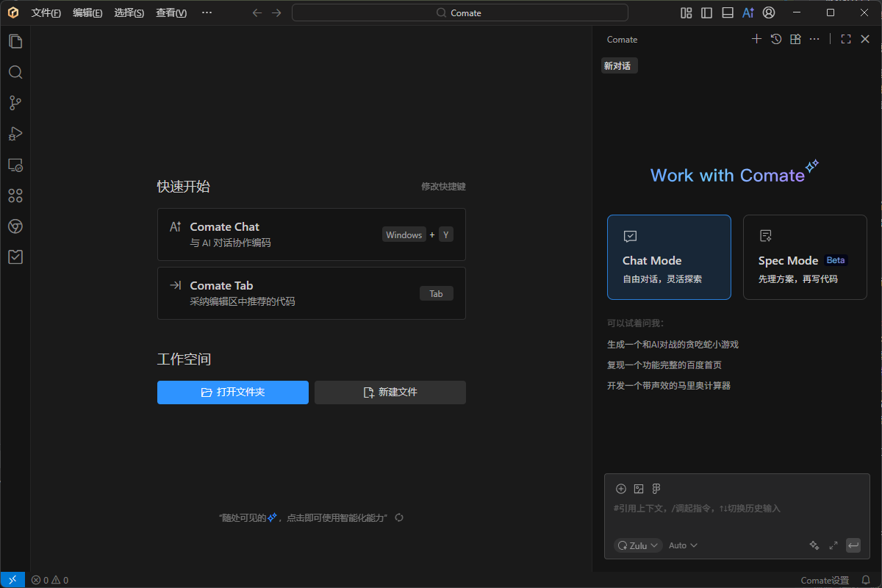Viewport: 882px width, 588px height.
Task: Open the grid-plus icon in Comate panel header
Action: 795,39
